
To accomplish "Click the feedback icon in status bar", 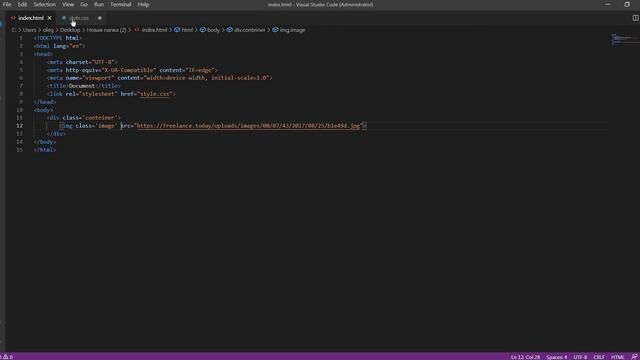I will [634, 357].
